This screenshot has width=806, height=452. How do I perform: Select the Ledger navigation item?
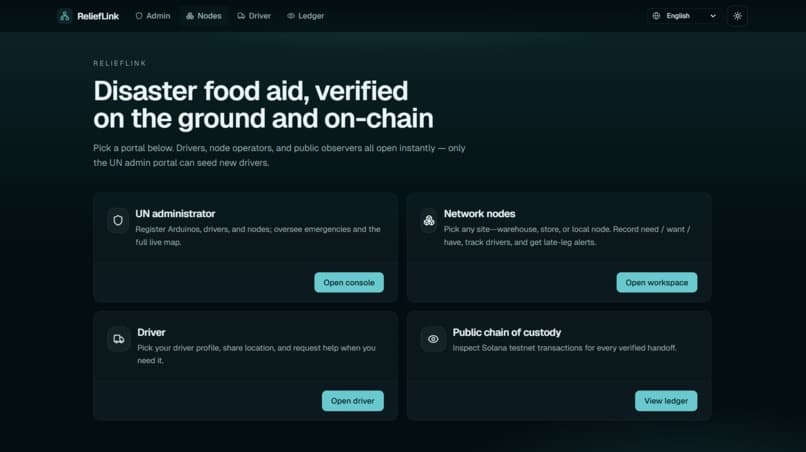[305, 16]
